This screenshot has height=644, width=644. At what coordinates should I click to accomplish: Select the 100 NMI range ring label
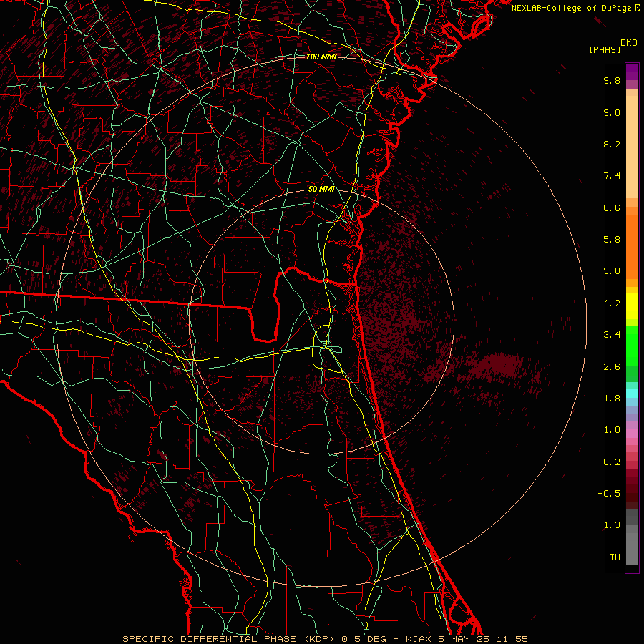(x=321, y=57)
